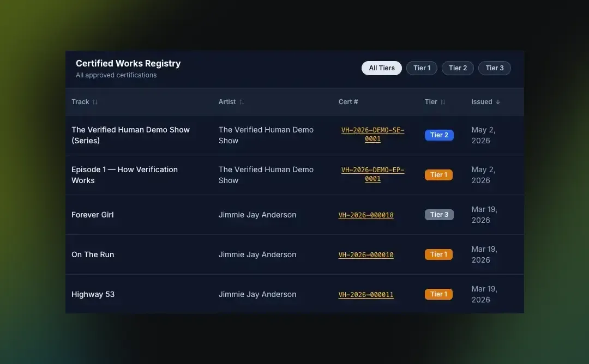Click the Tier column header label

[x=431, y=102]
